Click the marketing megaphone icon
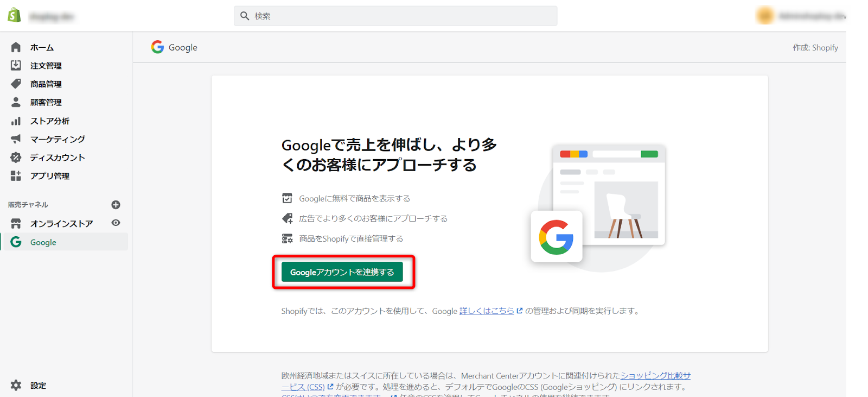 coord(16,139)
